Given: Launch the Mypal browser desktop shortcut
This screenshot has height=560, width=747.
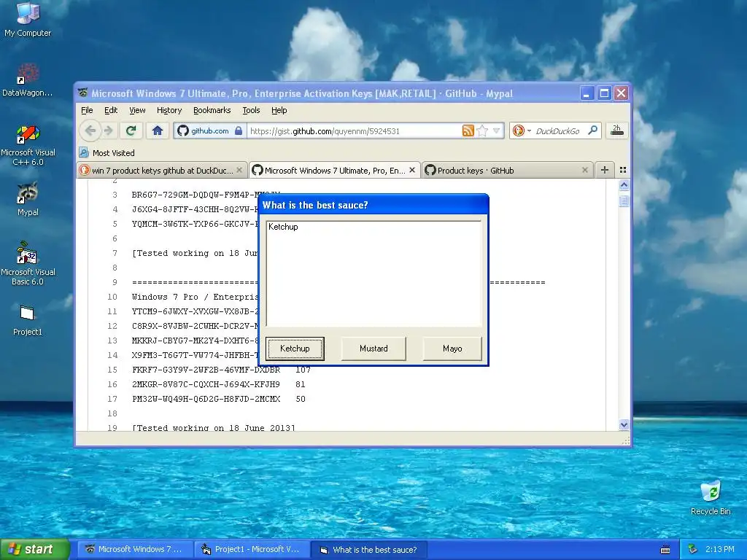Looking at the screenshot, I should pyautogui.click(x=28, y=199).
